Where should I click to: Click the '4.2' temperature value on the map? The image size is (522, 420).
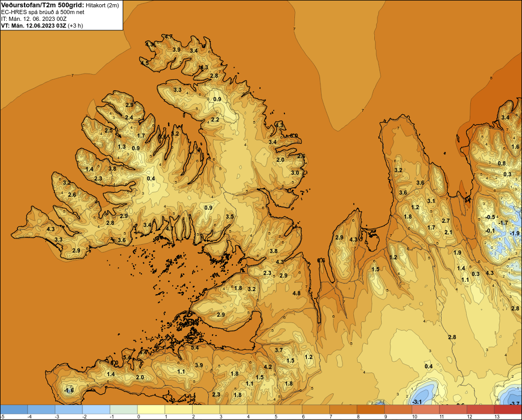click(268, 367)
